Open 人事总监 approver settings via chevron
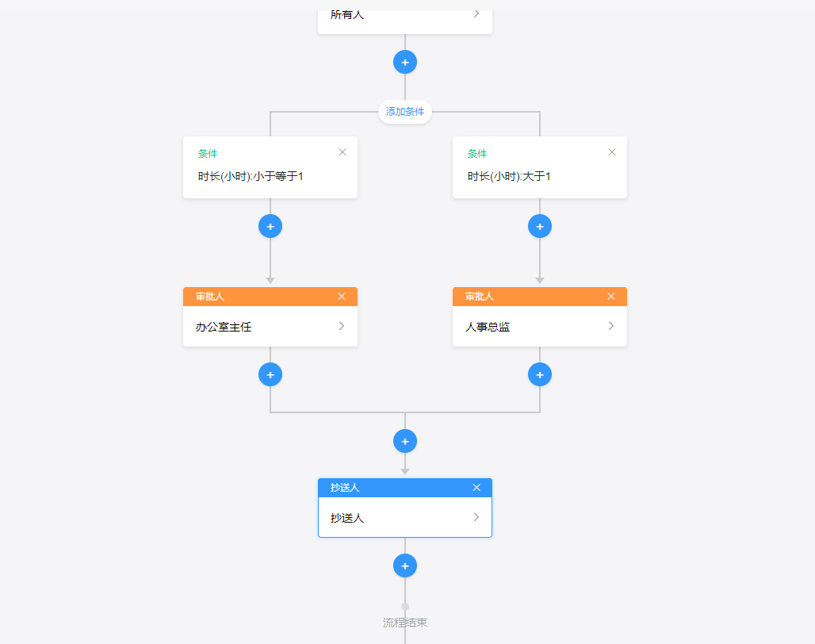This screenshot has height=644, width=815. [610, 325]
